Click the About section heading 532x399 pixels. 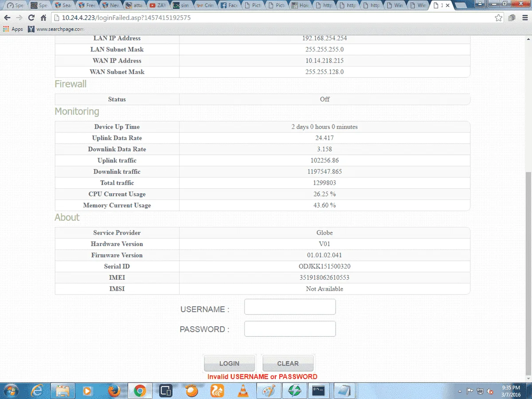[67, 218]
